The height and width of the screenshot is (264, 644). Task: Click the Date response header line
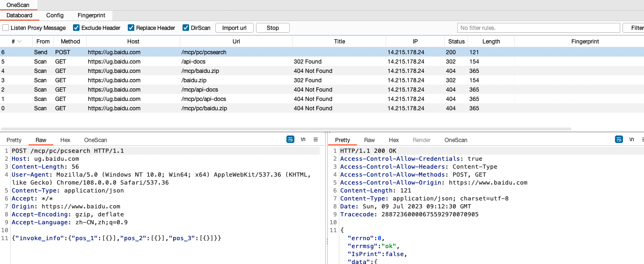[406, 207]
